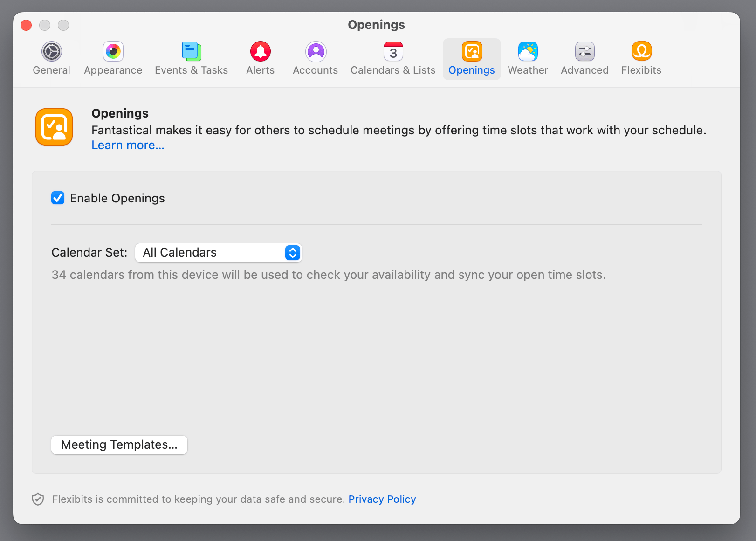Screen dimensions: 756x541
Task: Select the Openings toolbar tab
Action: coord(472,59)
